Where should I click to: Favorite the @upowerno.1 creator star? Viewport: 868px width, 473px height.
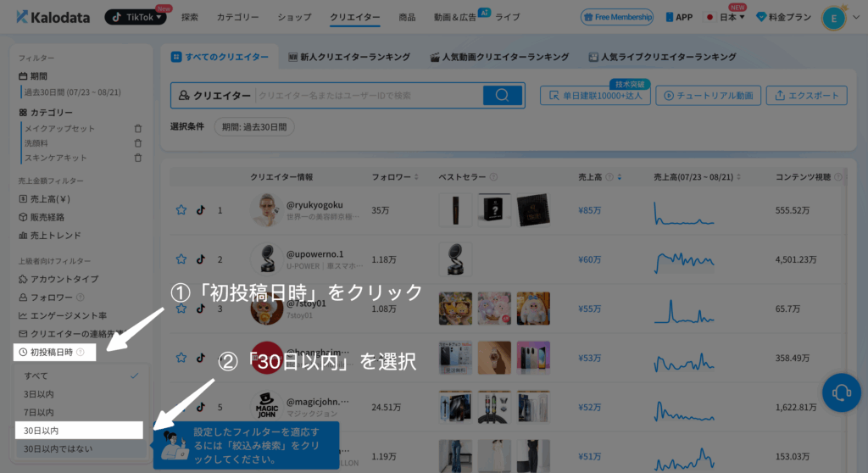[181, 259]
